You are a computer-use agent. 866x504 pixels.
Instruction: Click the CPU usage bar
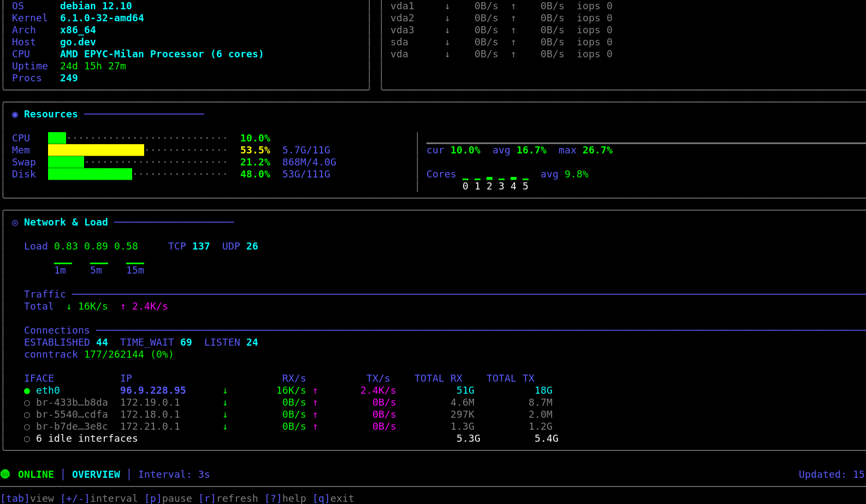click(x=138, y=138)
